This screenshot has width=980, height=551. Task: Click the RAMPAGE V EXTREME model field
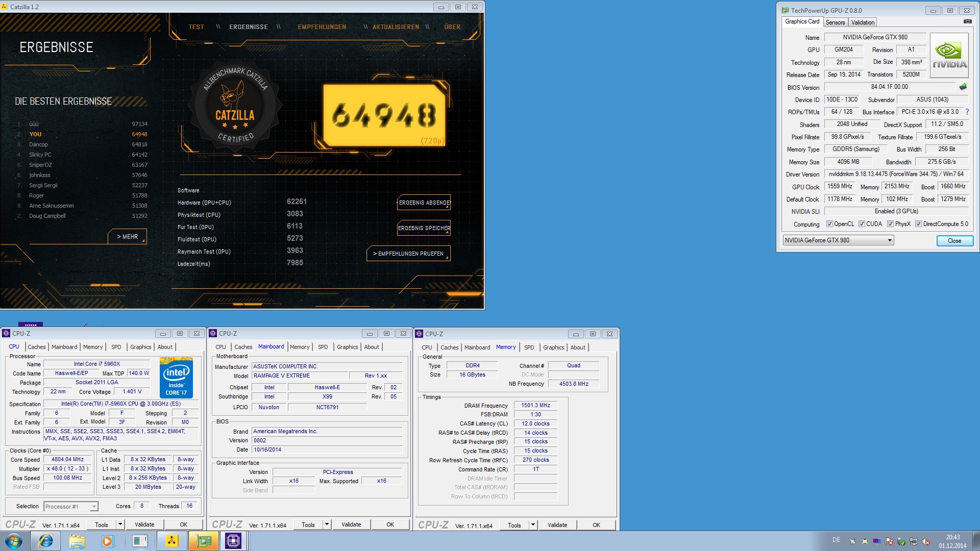pos(300,375)
